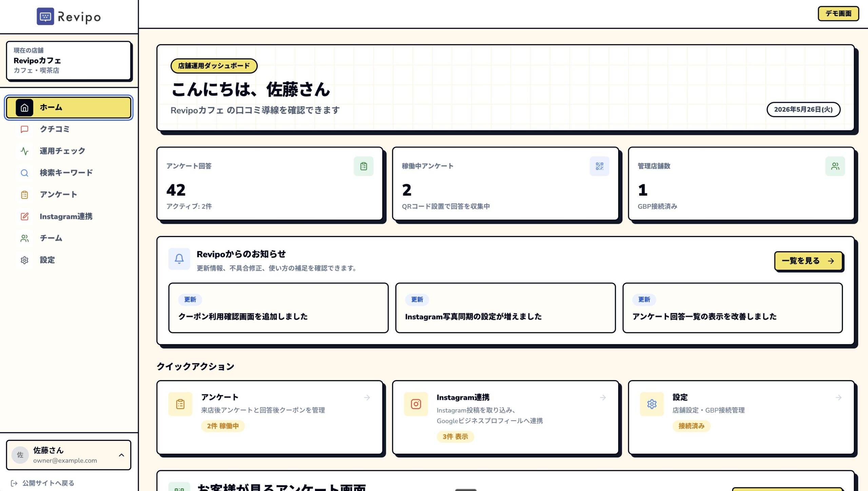Viewport: 868px width, 491px height.
Task: Click the bell icon beside Revipoからのお知らせ
Action: [179, 259]
